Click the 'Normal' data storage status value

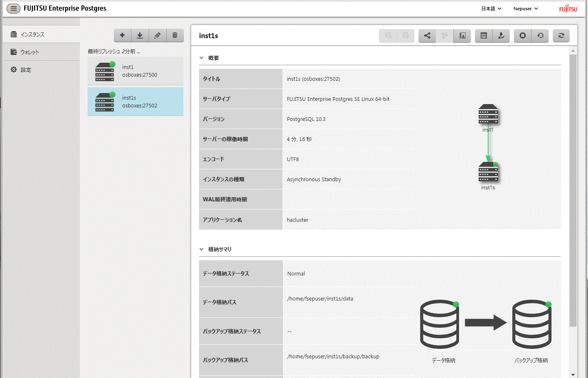(296, 274)
